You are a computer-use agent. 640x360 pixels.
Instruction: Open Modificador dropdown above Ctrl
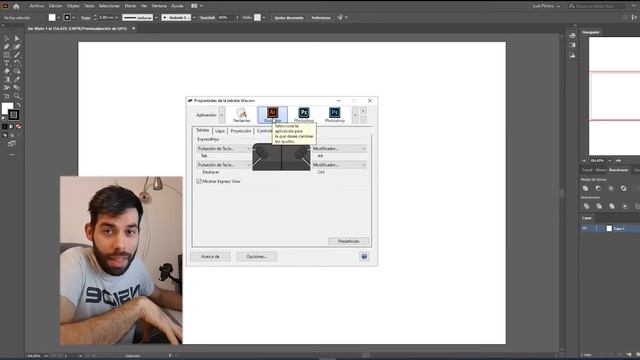[x=339, y=165]
